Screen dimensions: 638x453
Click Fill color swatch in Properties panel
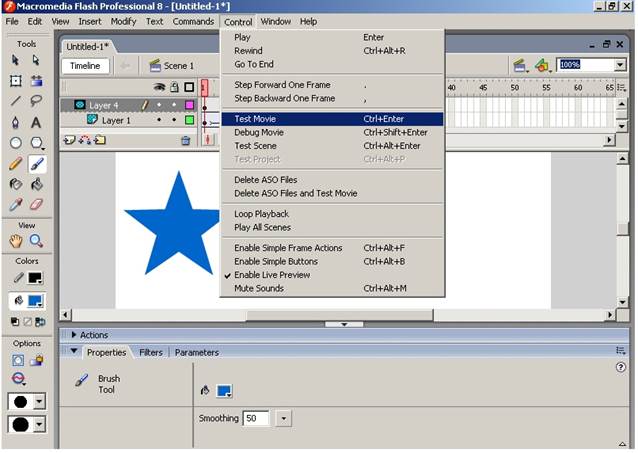click(224, 391)
